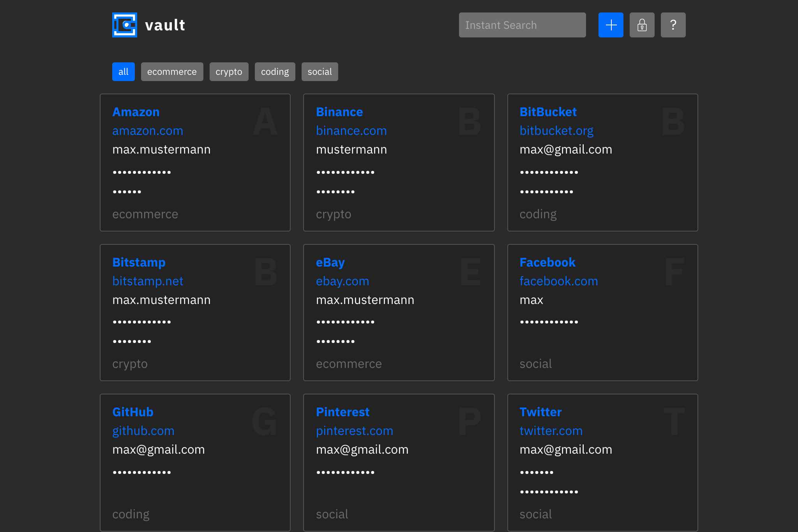The height and width of the screenshot is (532, 798).
Task: Select the "all" filter tag
Action: pos(123,72)
